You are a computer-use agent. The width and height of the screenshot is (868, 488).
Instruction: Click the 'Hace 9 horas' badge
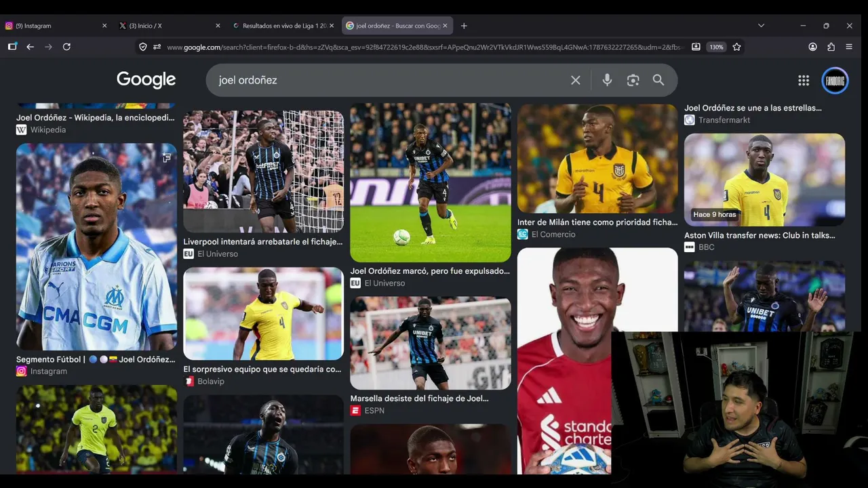(x=714, y=214)
